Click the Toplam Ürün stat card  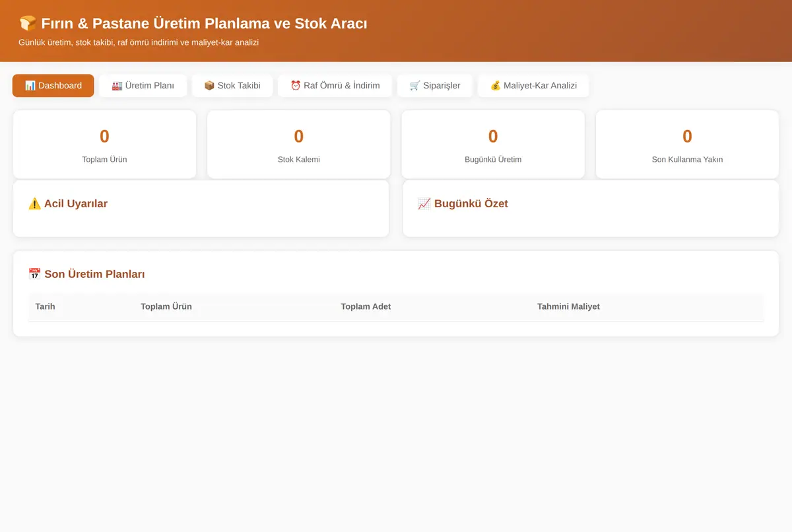[104, 144]
